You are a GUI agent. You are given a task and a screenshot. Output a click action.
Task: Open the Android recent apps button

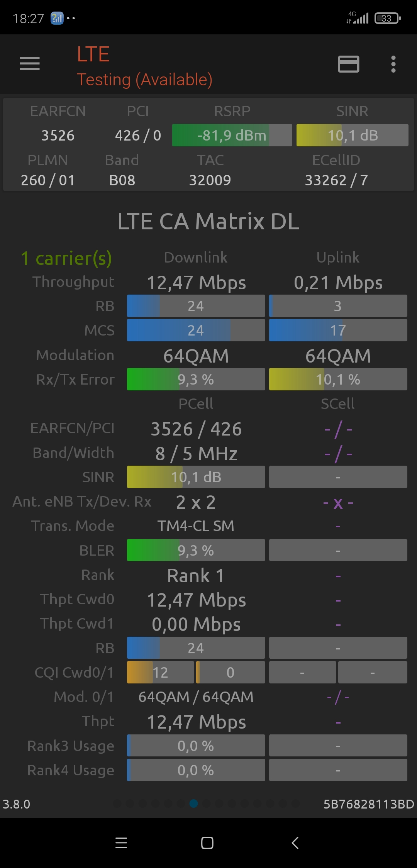(x=121, y=843)
